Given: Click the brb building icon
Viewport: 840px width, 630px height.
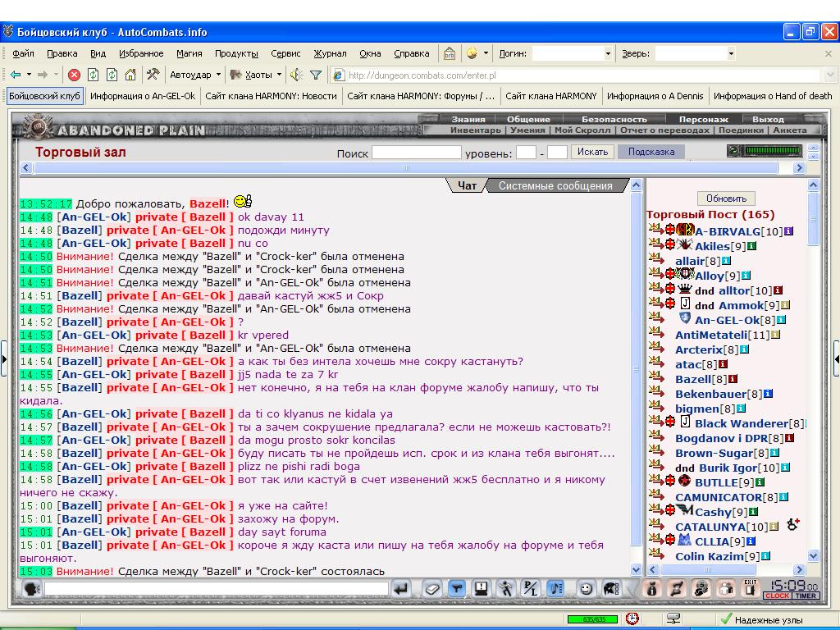Looking at the screenshot, I should point(449,53).
